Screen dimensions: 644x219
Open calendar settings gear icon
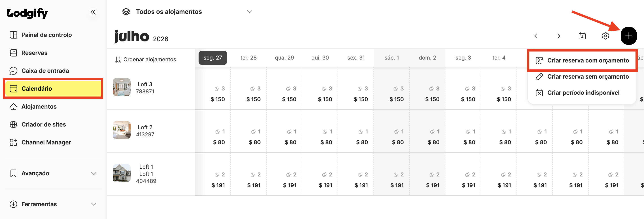point(605,36)
